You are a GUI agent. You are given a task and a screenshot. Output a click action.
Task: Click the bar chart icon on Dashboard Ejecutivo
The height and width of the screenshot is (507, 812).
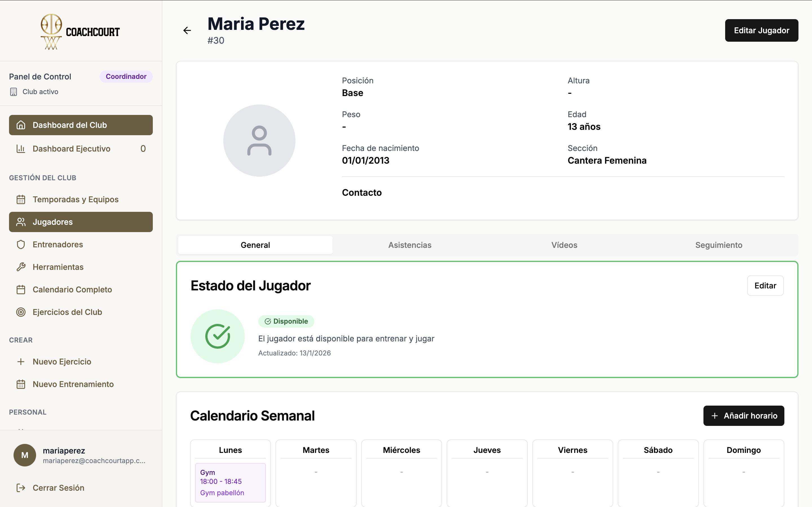tap(21, 148)
